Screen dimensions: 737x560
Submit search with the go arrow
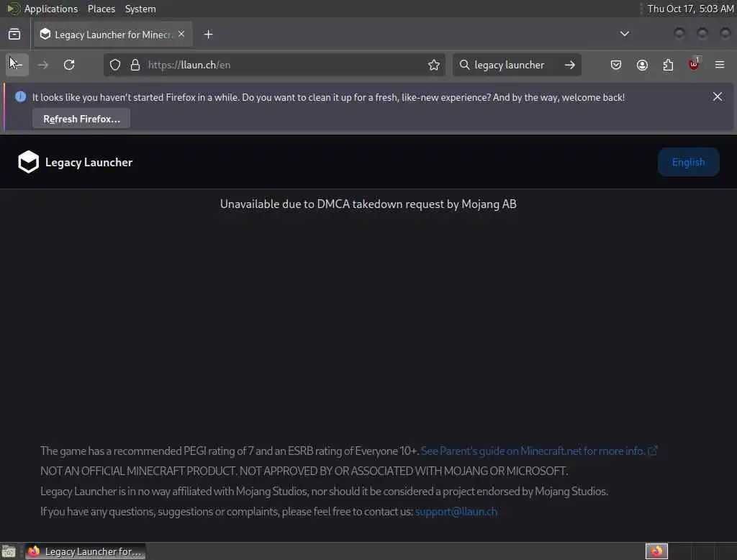click(570, 65)
